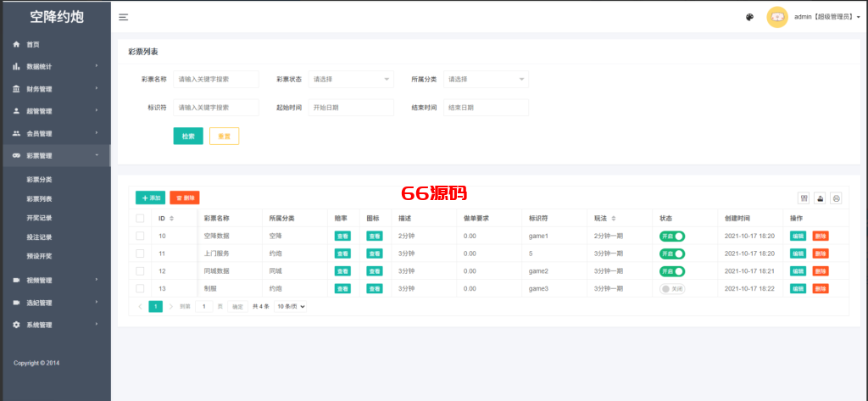The width and height of the screenshot is (868, 401).
Task: Go to next page arrow in pagination
Action: click(x=171, y=306)
